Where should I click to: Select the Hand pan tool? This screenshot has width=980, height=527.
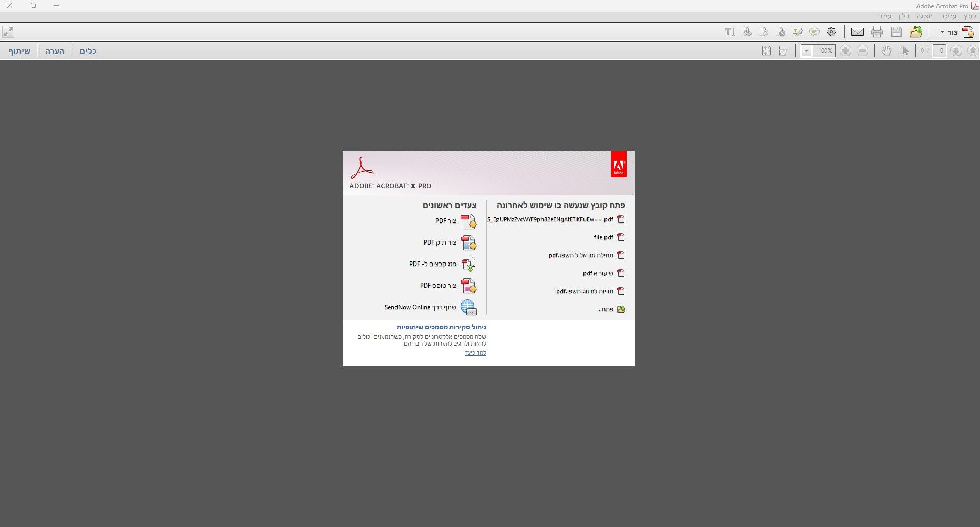pos(887,51)
